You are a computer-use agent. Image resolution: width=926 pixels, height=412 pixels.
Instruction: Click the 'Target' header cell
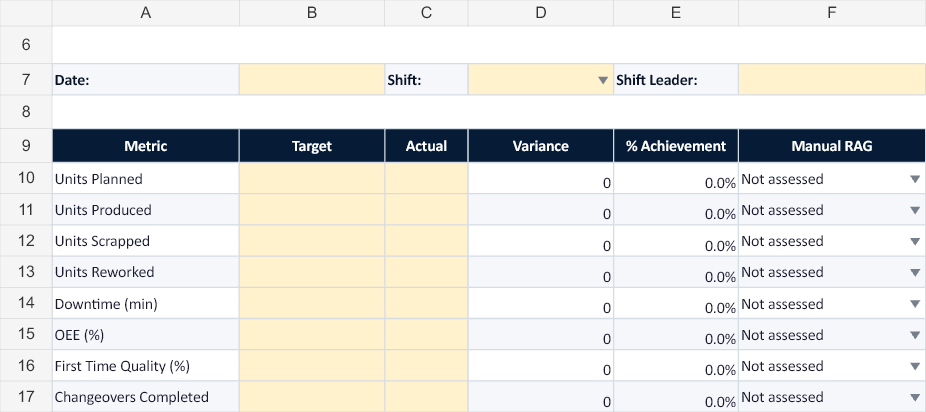[312, 146]
